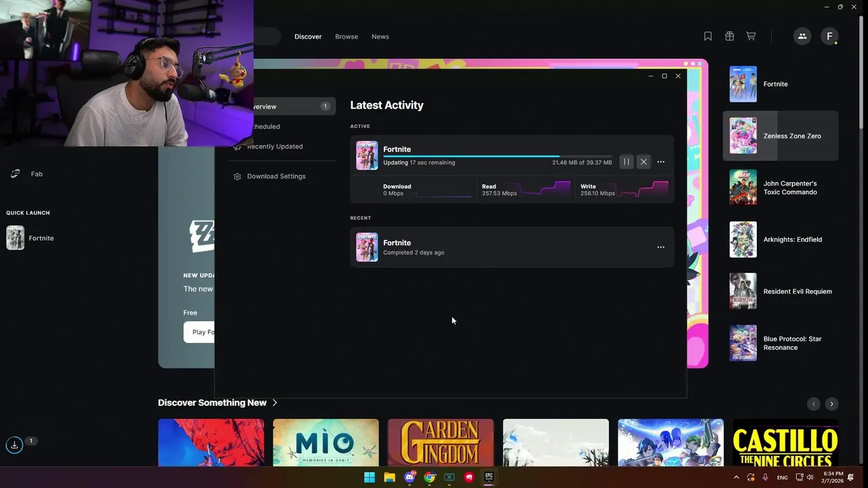Open the shopping cart

click(751, 37)
